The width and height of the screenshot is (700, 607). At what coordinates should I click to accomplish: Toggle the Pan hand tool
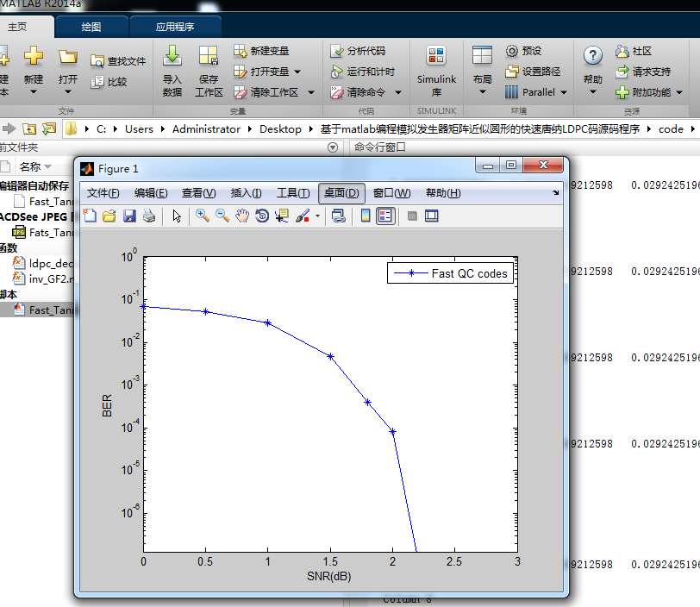click(242, 216)
